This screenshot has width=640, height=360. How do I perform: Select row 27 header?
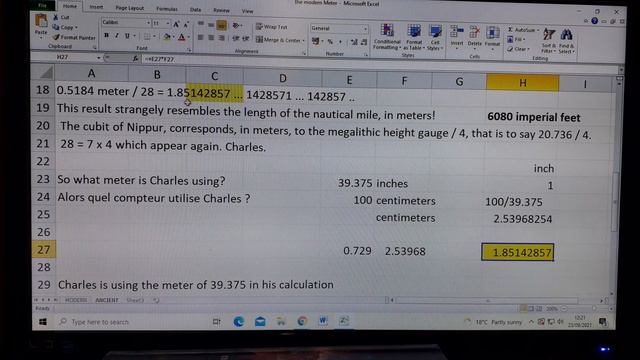click(x=43, y=249)
